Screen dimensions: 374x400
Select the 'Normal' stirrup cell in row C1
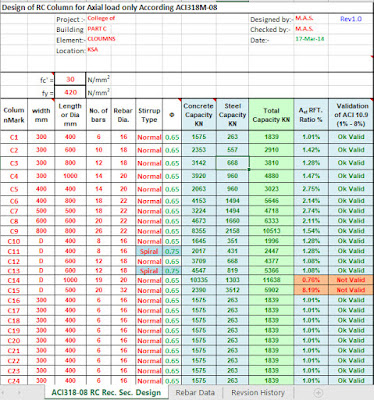[149, 137]
